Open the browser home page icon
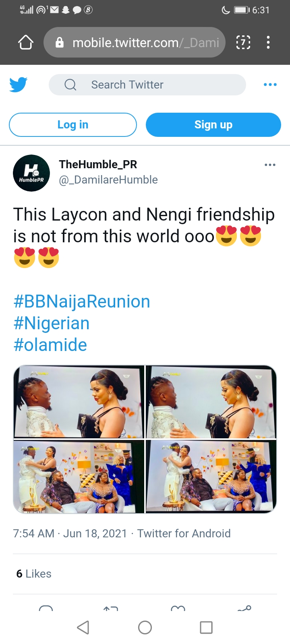The image size is (290, 644). click(x=26, y=42)
